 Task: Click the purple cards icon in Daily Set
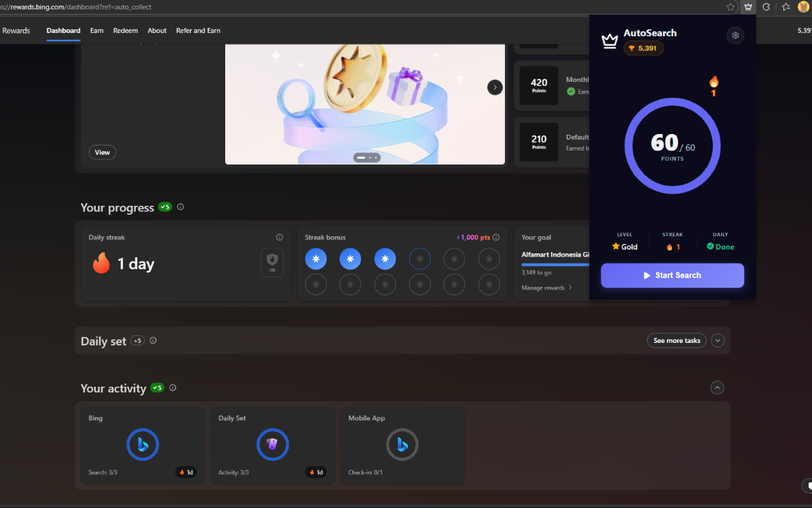[273, 444]
